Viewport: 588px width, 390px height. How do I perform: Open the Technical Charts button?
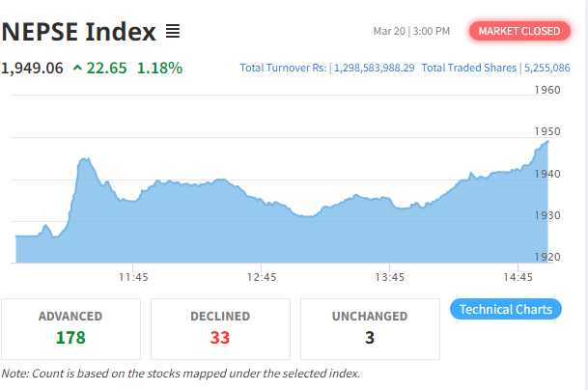(x=506, y=310)
